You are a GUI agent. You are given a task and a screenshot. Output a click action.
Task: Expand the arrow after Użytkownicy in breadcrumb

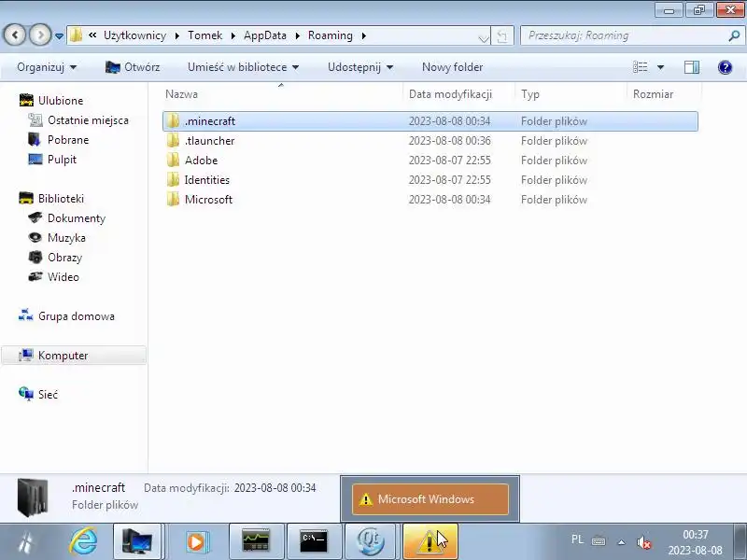coord(177,35)
